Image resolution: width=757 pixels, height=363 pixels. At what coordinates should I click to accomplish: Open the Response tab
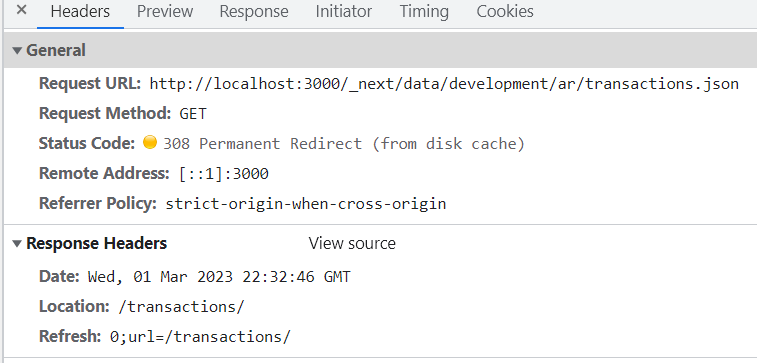point(254,11)
